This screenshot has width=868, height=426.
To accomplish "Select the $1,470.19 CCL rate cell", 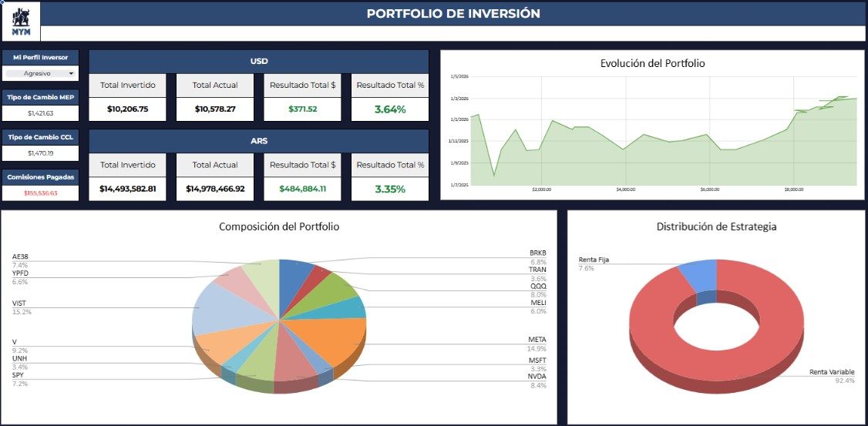I will pyautogui.click(x=40, y=153).
